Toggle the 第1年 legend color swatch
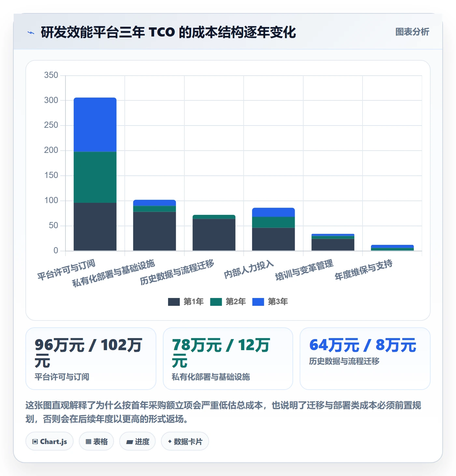456x476 pixels. pyautogui.click(x=174, y=302)
